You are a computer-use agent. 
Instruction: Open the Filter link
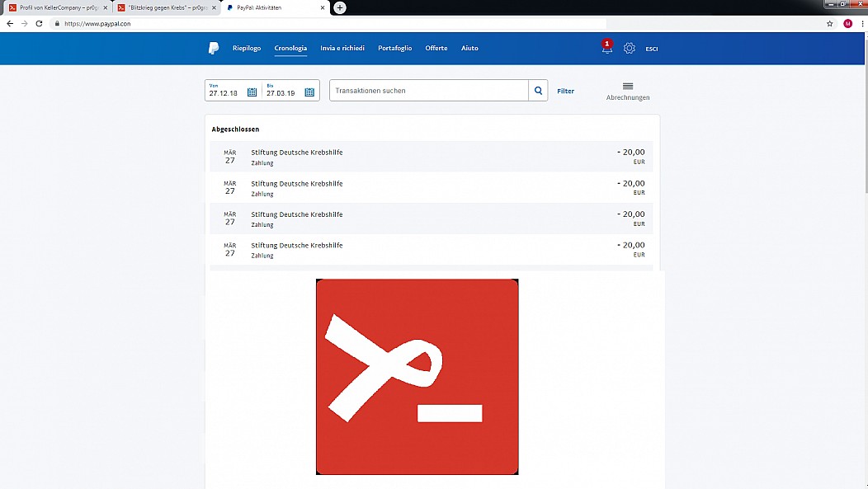[565, 91]
